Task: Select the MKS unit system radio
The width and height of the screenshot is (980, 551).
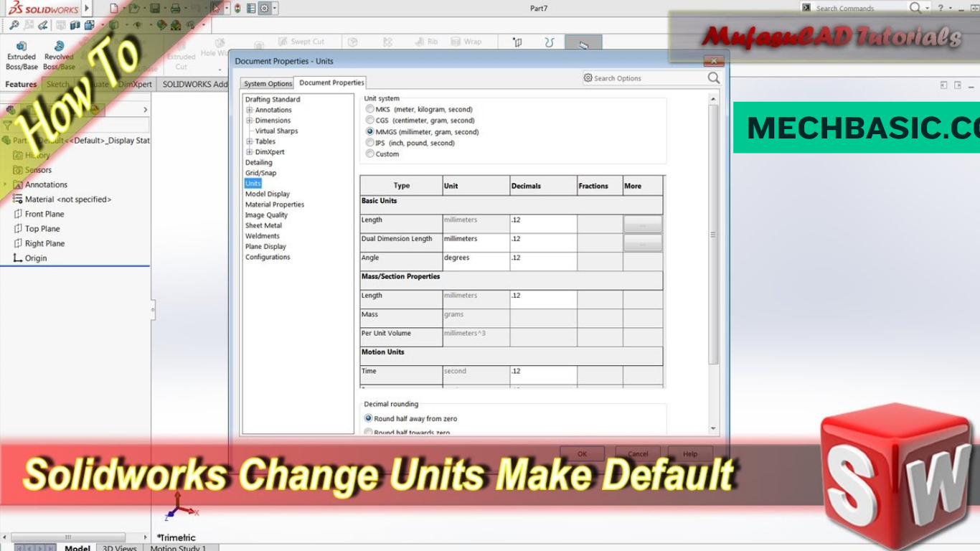Action: click(370, 109)
